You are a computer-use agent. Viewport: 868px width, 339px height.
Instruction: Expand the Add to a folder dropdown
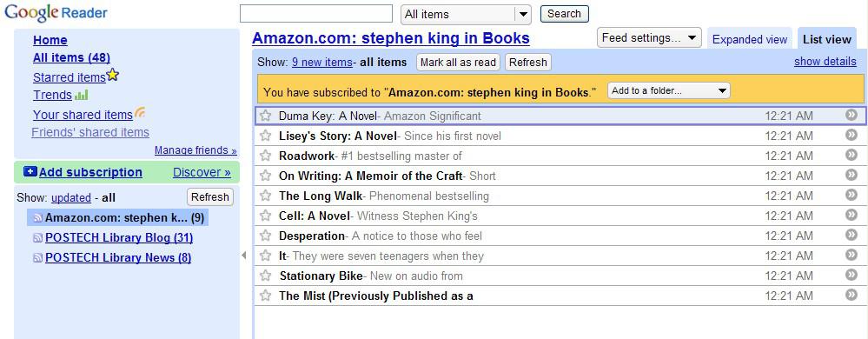(669, 90)
